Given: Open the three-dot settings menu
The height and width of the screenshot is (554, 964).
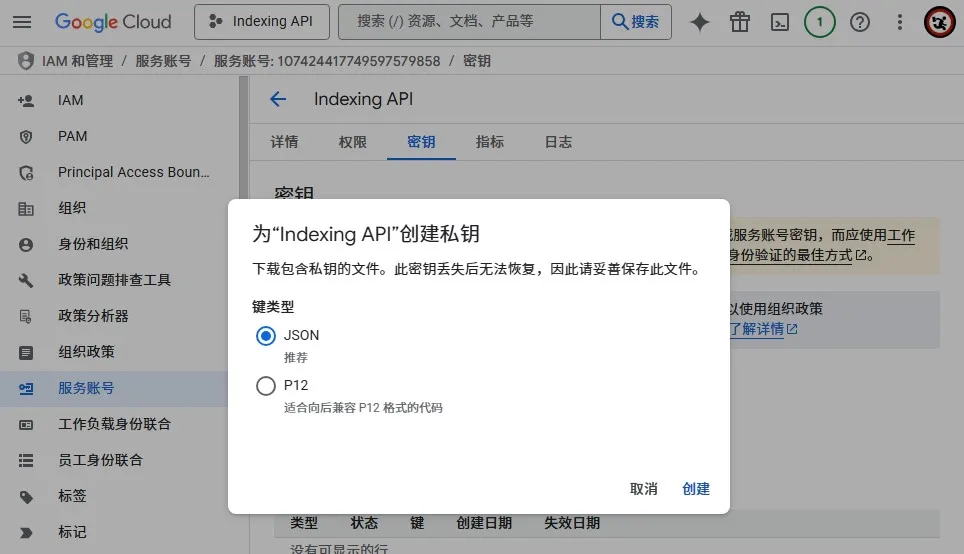Looking at the screenshot, I should pos(899,22).
